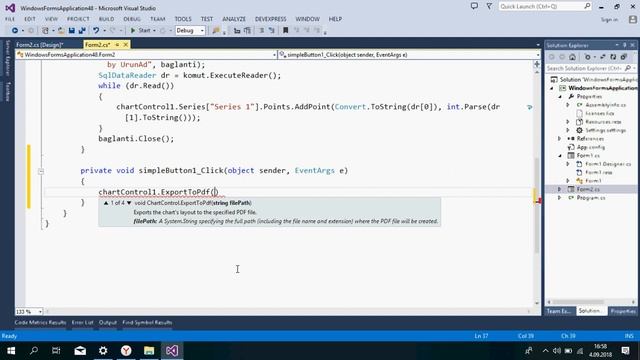The image size is (640, 360).
Task: Open the Error List tab
Action: pos(82,323)
